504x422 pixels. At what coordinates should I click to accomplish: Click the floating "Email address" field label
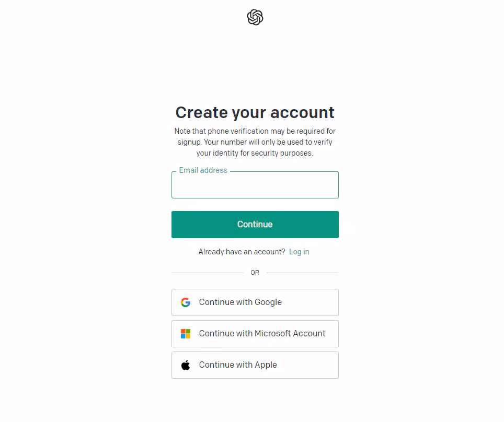(x=203, y=170)
